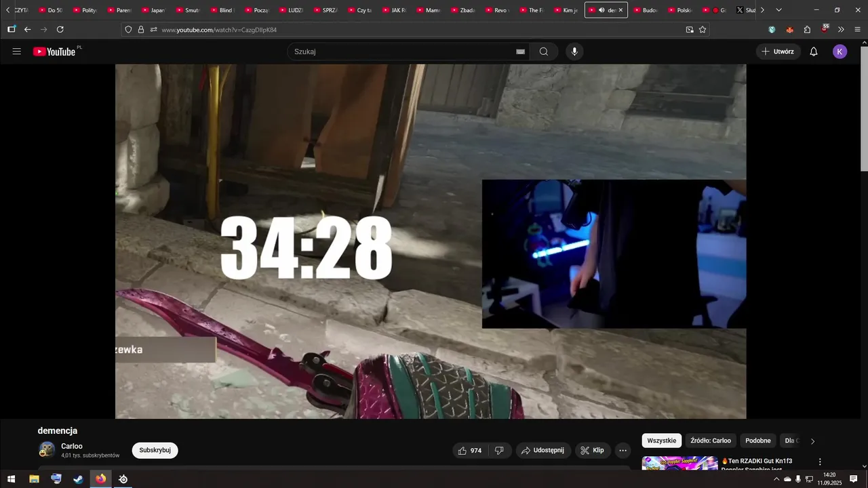
Task: Open the uBlock extension with 55 badge
Action: tap(825, 29)
